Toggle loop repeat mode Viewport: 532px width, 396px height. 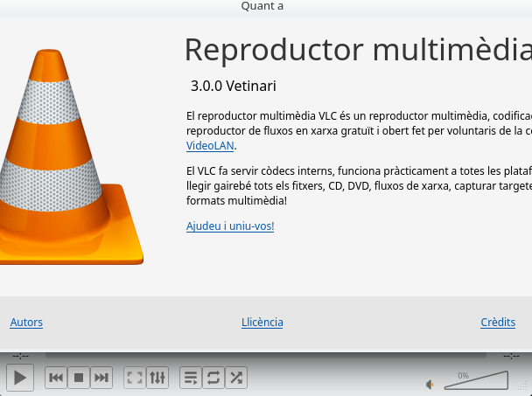[213, 378]
